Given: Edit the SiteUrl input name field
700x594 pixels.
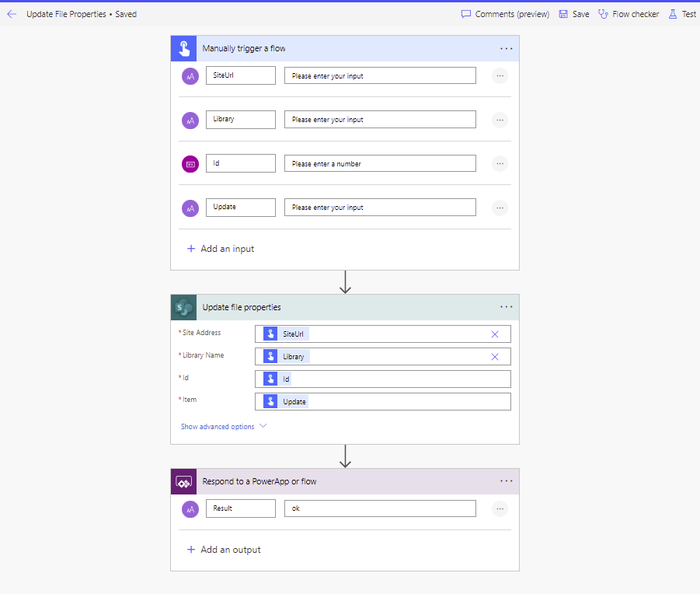Looking at the screenshot, I should click(x=241, y=75).
